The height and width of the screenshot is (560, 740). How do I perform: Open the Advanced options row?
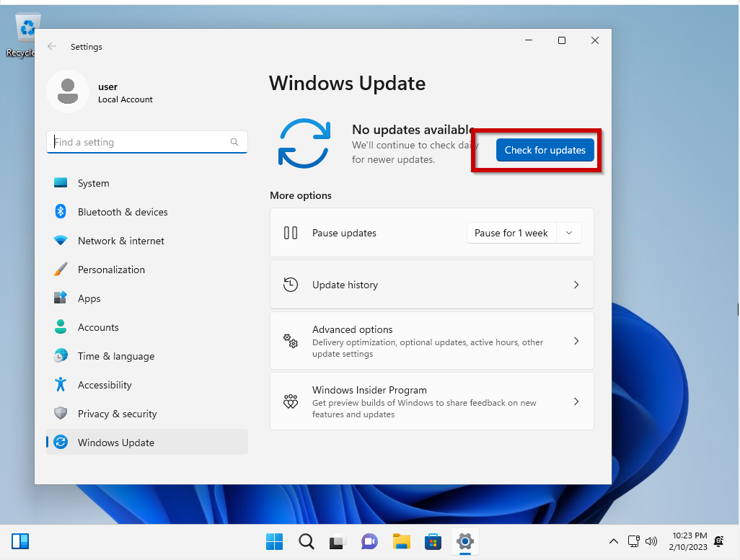coord(431,341)
